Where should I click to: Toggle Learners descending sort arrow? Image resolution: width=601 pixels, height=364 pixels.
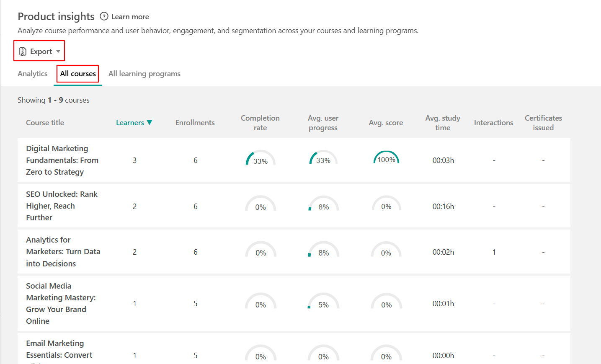coord(150,122)
